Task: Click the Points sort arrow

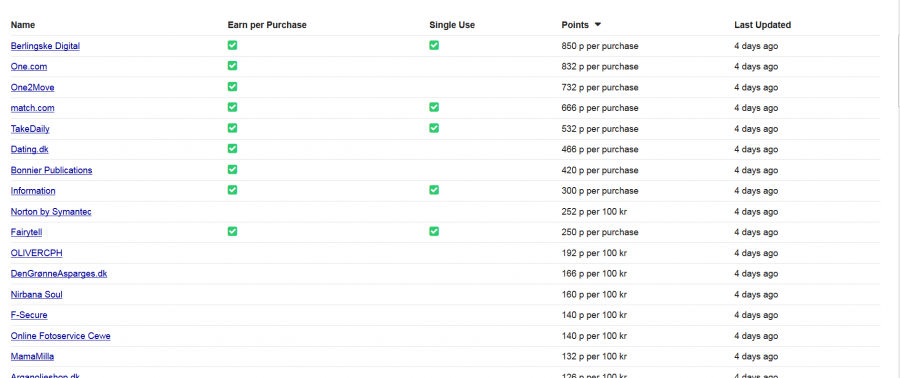Action: [x=598, y=25]
